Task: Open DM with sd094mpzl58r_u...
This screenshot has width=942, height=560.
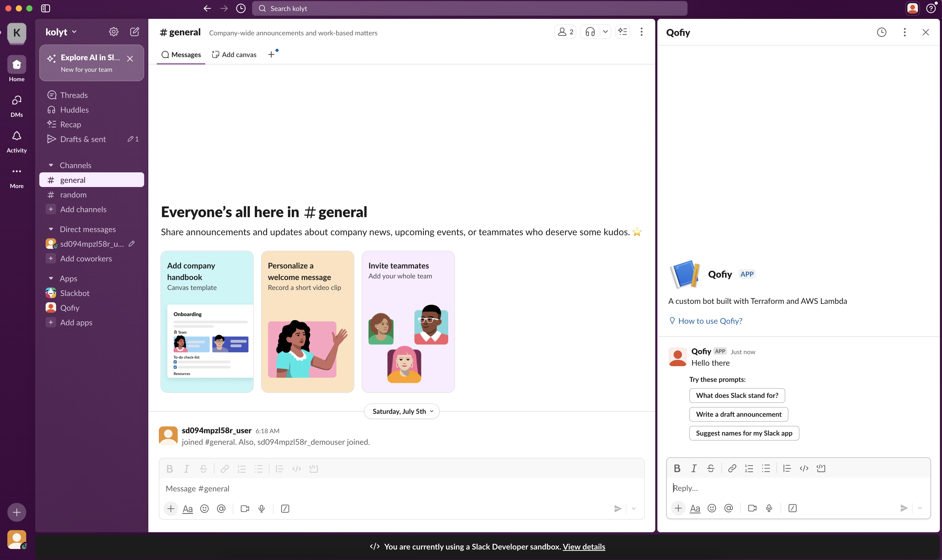Action: point(92,244)
